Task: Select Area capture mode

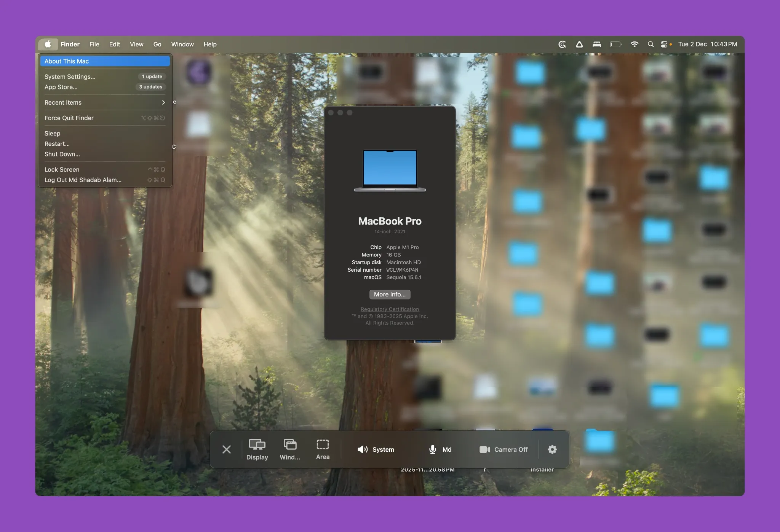Action: (323, 449)
